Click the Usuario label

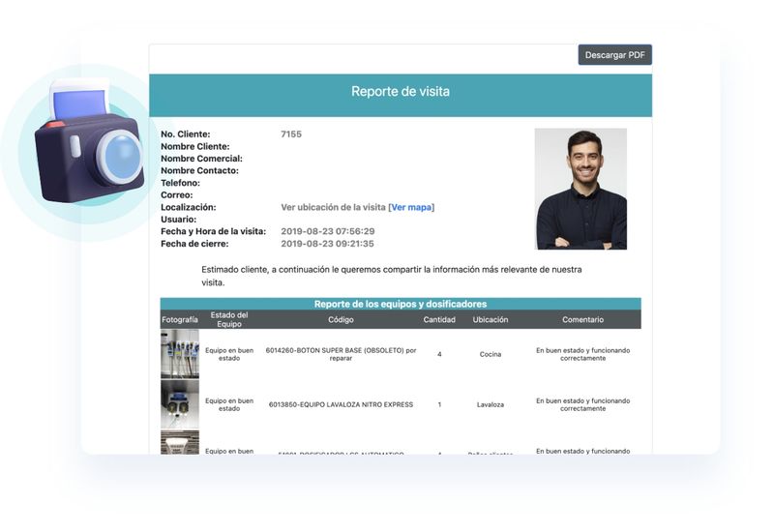pos(178,220)
